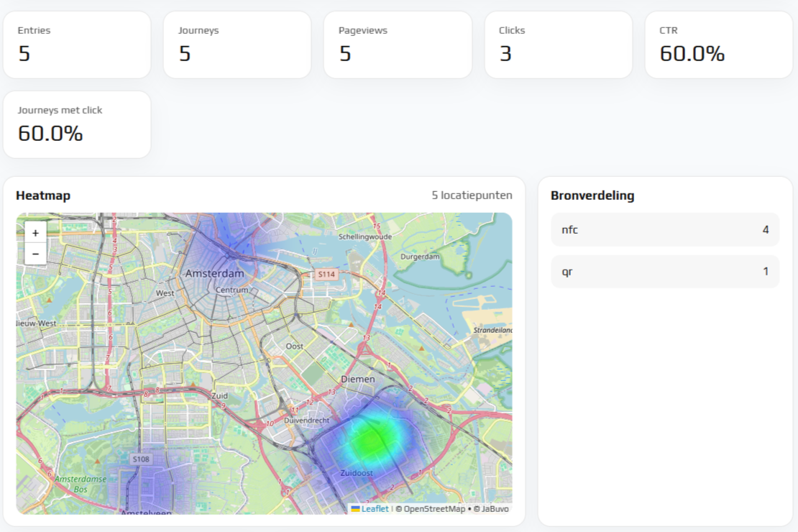This screenshot has height=532, width=798.
Task: Click the Heatmap heading
Action: pyautogui.click(x=43, y=196)
